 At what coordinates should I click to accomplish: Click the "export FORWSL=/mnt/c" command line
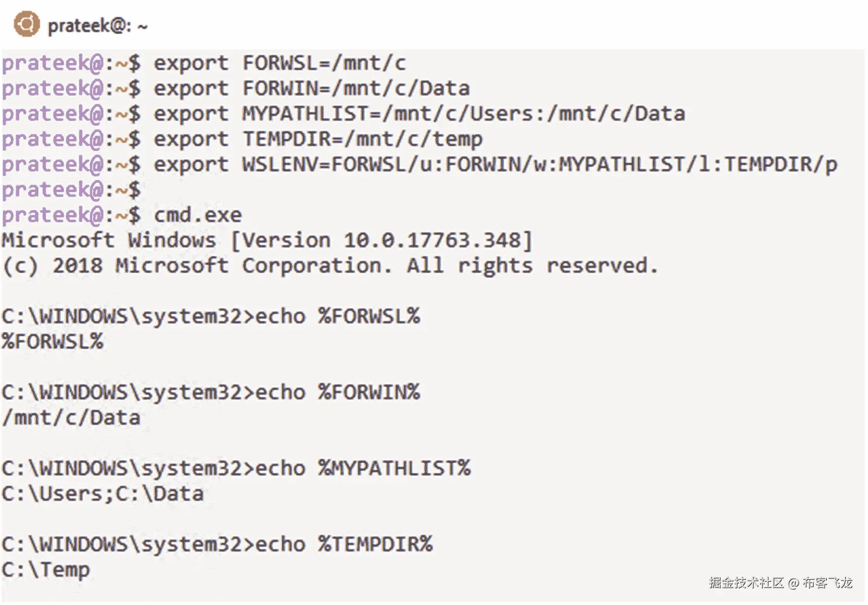click(279, 63)
